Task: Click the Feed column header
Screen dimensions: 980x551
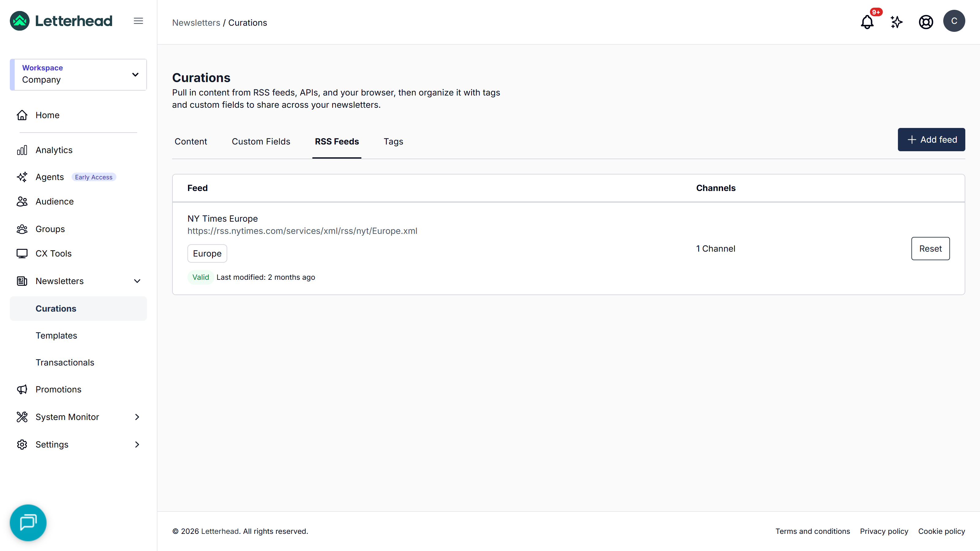Action: pyautogui.click(x=198, y=188)
